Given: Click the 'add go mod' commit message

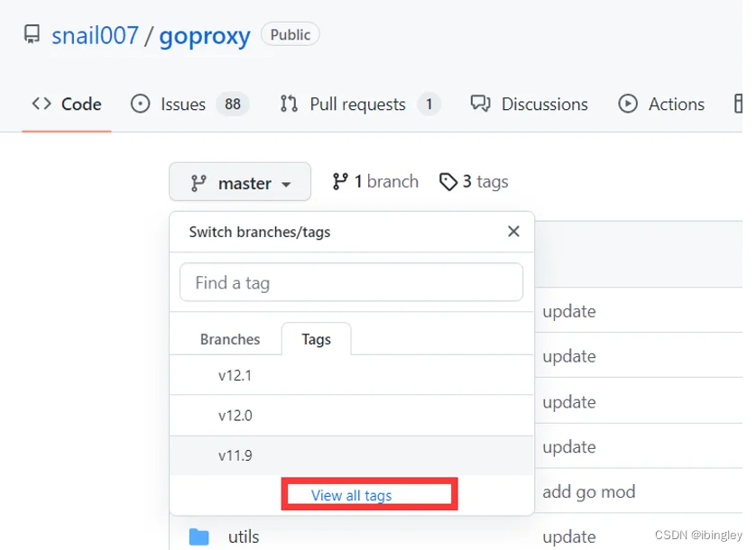Looking at the screenshot, I should pyautogui.click(x=589, y=491).
